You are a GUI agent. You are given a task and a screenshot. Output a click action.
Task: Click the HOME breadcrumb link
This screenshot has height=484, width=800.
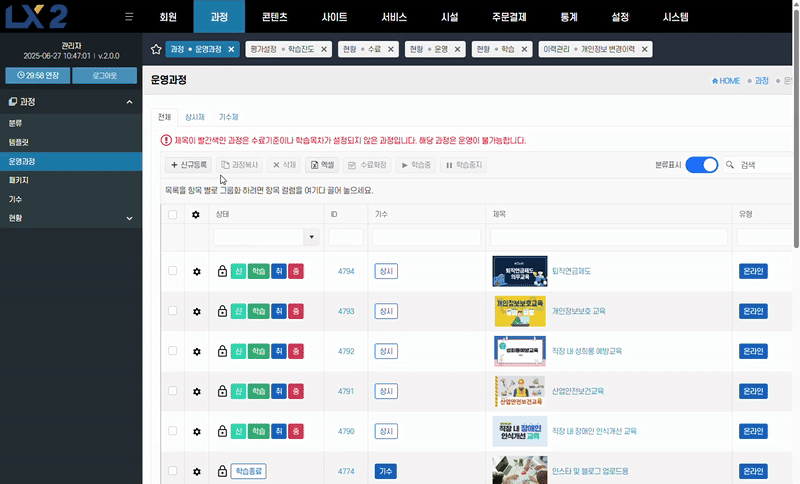726,81
